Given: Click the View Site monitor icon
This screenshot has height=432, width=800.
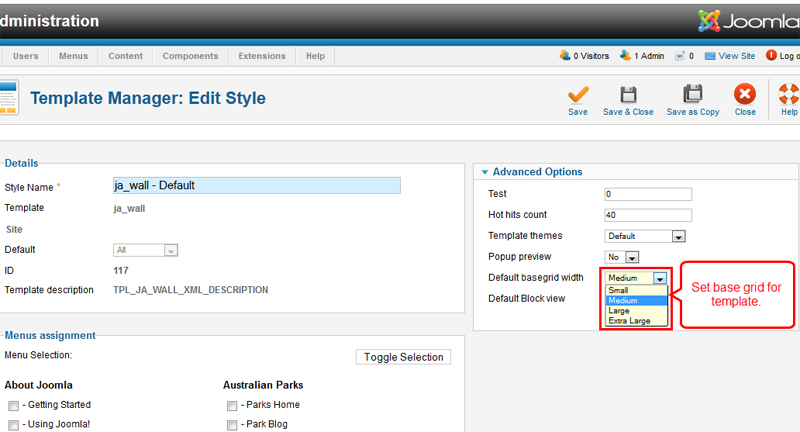Looking at the screenshot, I should point(710,56).
